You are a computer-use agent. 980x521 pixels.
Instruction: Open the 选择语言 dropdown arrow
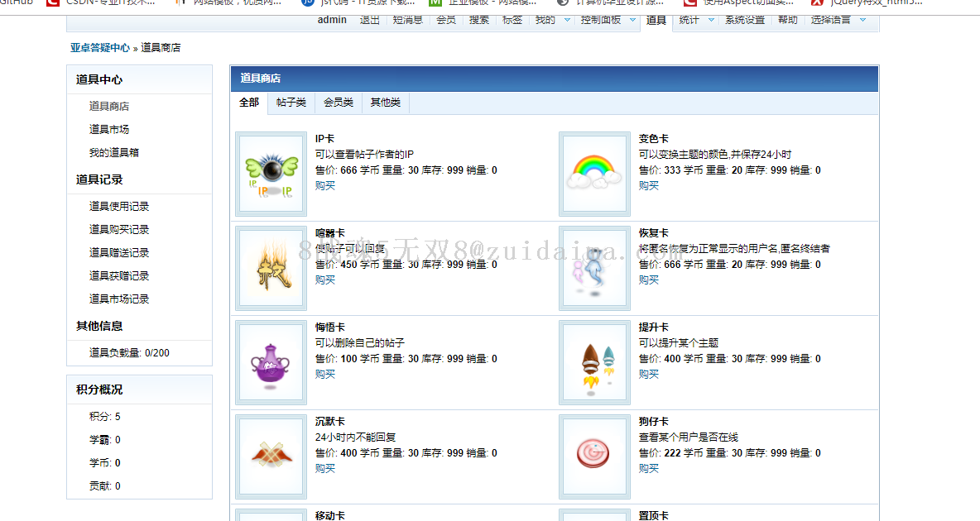[x=863, y=20]
